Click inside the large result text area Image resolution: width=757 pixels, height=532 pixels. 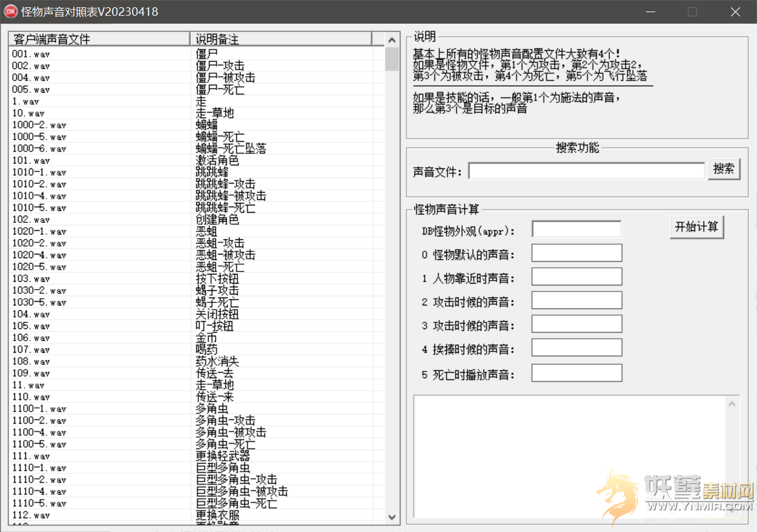tap(570, 456)
